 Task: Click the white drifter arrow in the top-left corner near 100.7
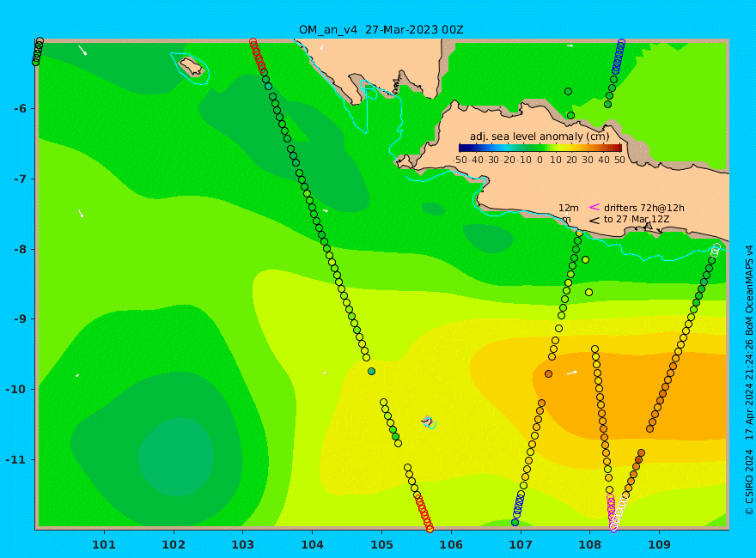(x=82, y=50)
